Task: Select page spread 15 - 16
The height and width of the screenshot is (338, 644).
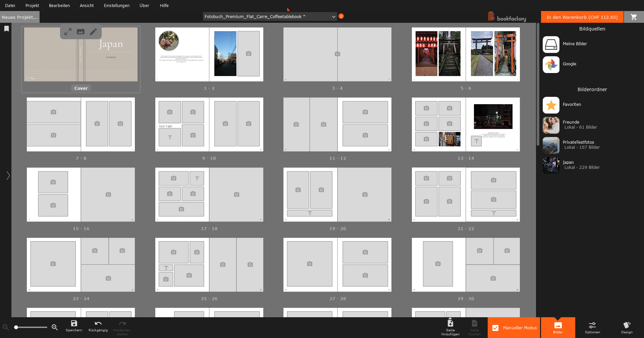Action: click(x=81, y=195)
